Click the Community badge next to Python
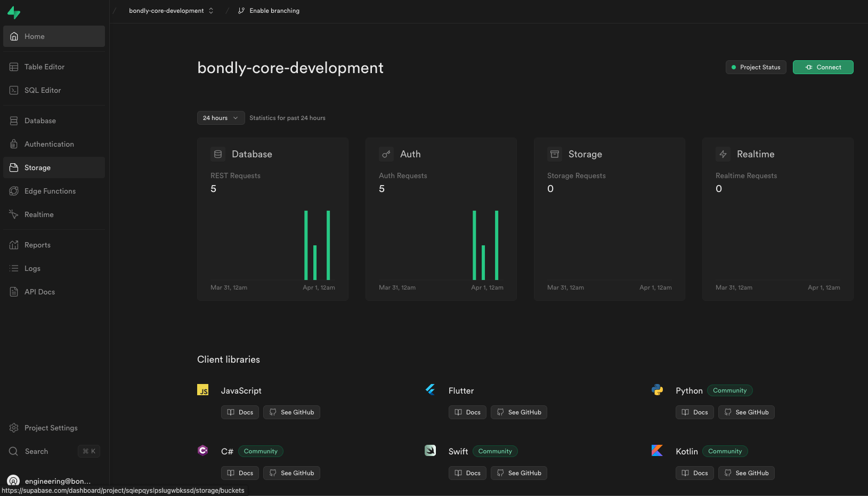The height and width of the screenshot is (496, 868). click(730, 390)
